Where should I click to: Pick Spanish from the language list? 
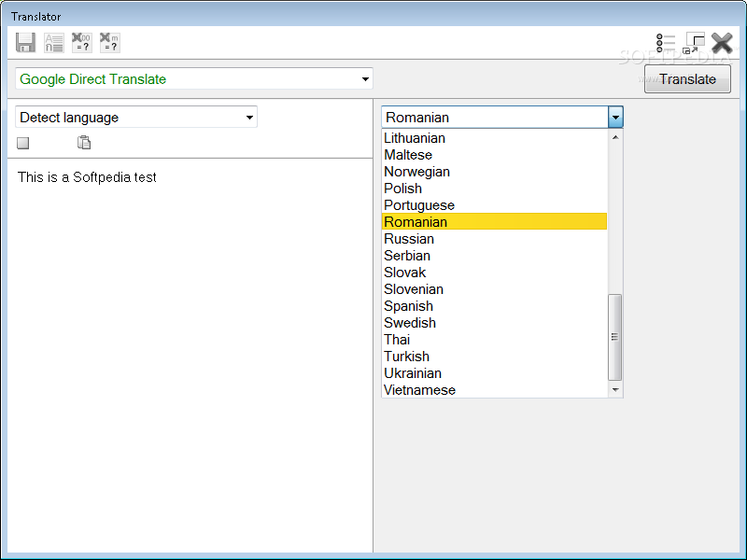[495, 306]
